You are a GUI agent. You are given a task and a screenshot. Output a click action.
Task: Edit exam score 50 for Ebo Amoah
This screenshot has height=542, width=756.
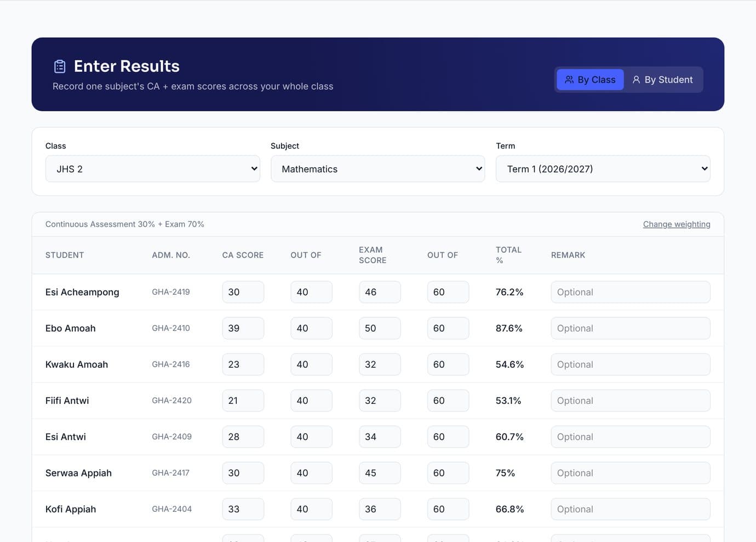(x=380, y=328)
